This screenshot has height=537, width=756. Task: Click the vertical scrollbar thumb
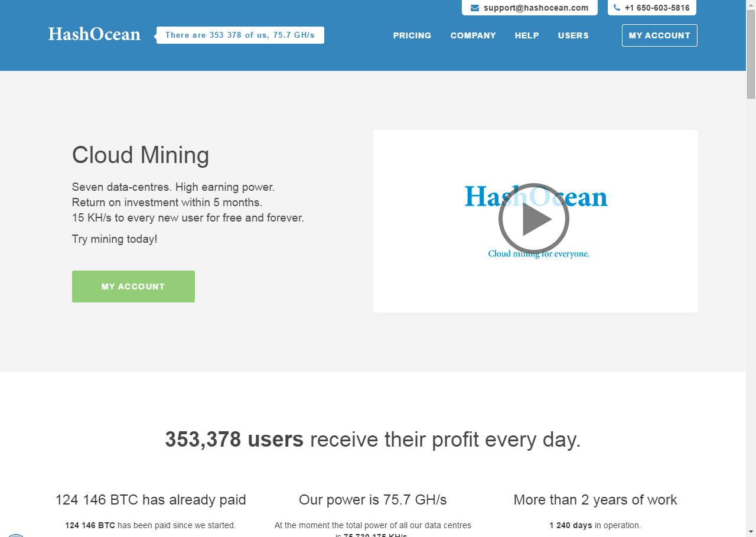[x=751, y=53]
